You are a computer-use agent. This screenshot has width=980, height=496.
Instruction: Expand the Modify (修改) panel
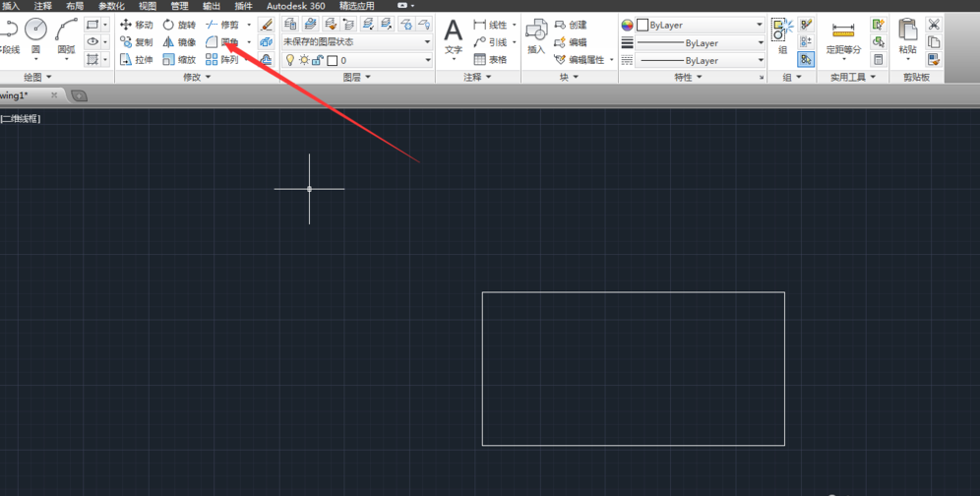click(x=197, y=77)
